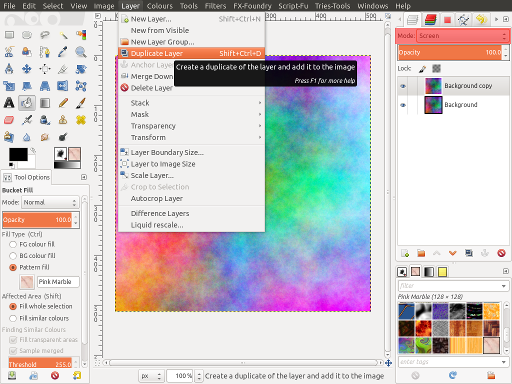The image size is (512, 384).
Task: Hide the Background copy layer
Action: (403, 86)
